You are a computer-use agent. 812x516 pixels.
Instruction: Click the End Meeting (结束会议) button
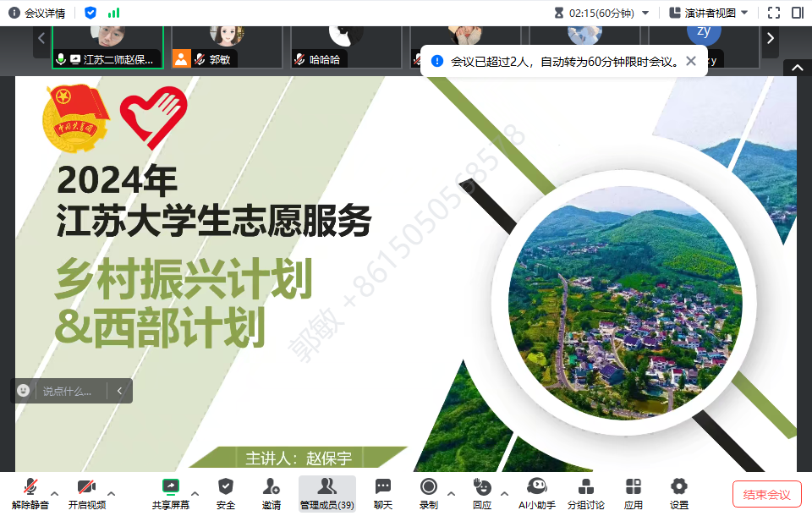pyautogui.click(x=766, y=494)
